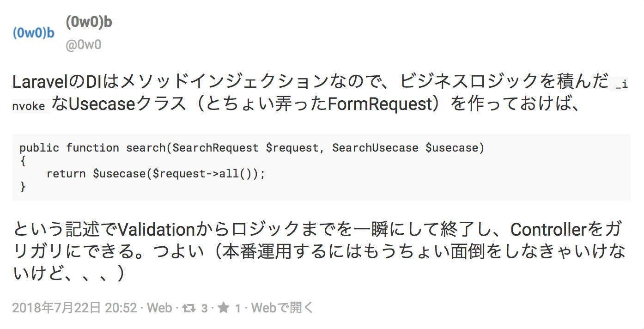Open the post timestamp 2018年7月22日 20:52

coord(74,308)
